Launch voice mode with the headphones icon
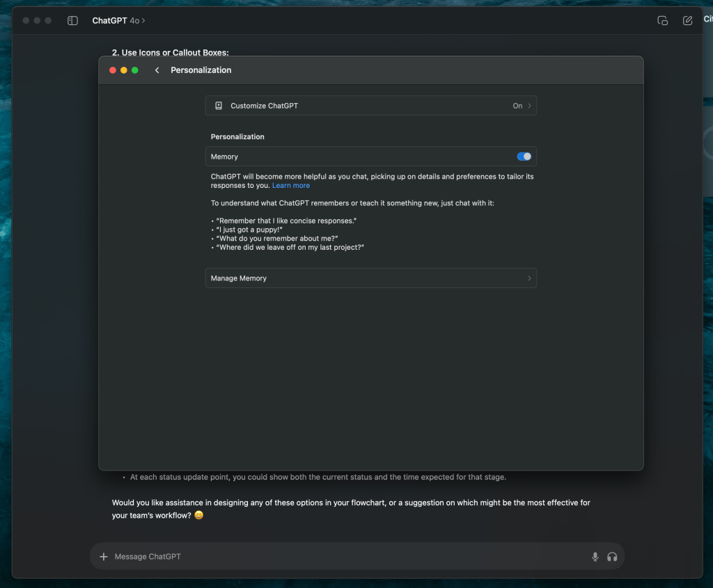The height and width of the screenshot is (588, 713). (x=612, y=557)
